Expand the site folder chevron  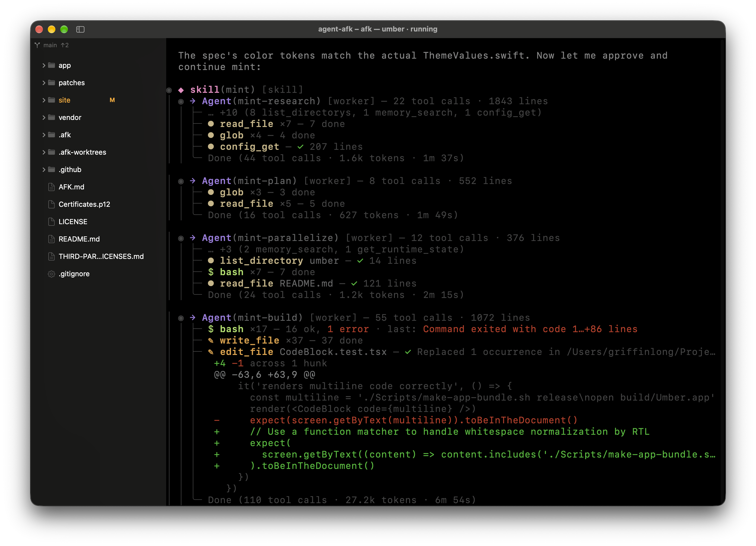coord(44,100)
